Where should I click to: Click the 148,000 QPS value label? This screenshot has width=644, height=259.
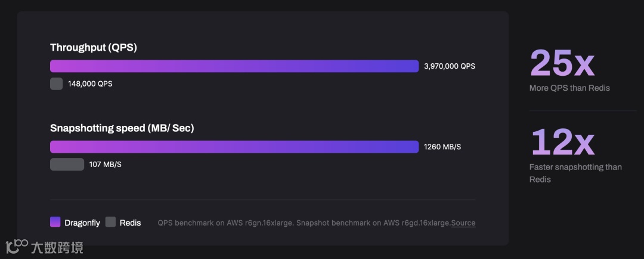click(x=90, y=84)
